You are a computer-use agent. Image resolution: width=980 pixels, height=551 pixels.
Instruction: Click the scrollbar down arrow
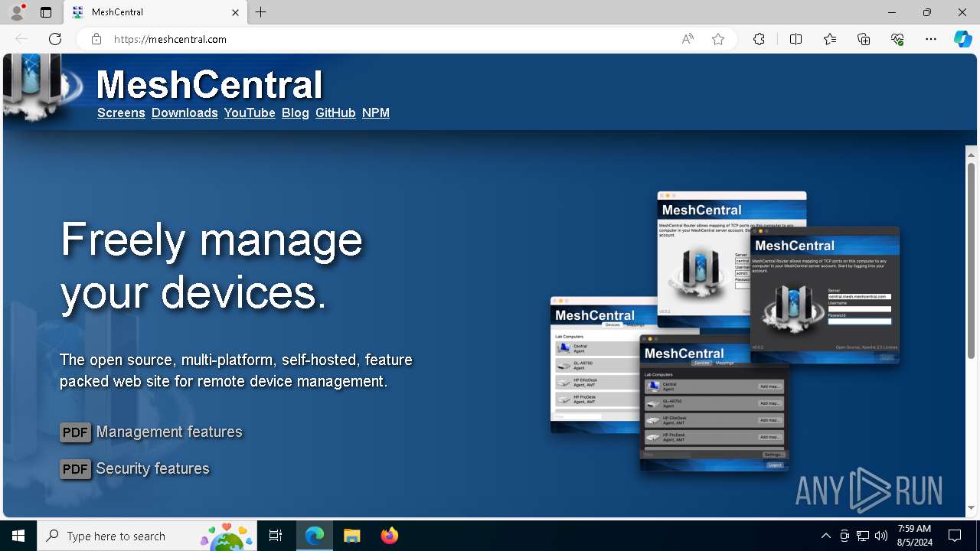pyautogui.click(x=971, y=508)
